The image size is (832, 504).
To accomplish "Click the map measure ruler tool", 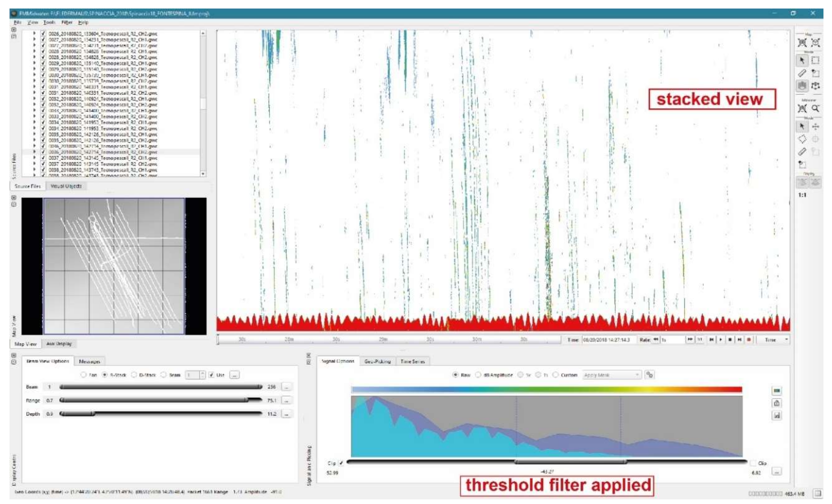I will 802,73.
